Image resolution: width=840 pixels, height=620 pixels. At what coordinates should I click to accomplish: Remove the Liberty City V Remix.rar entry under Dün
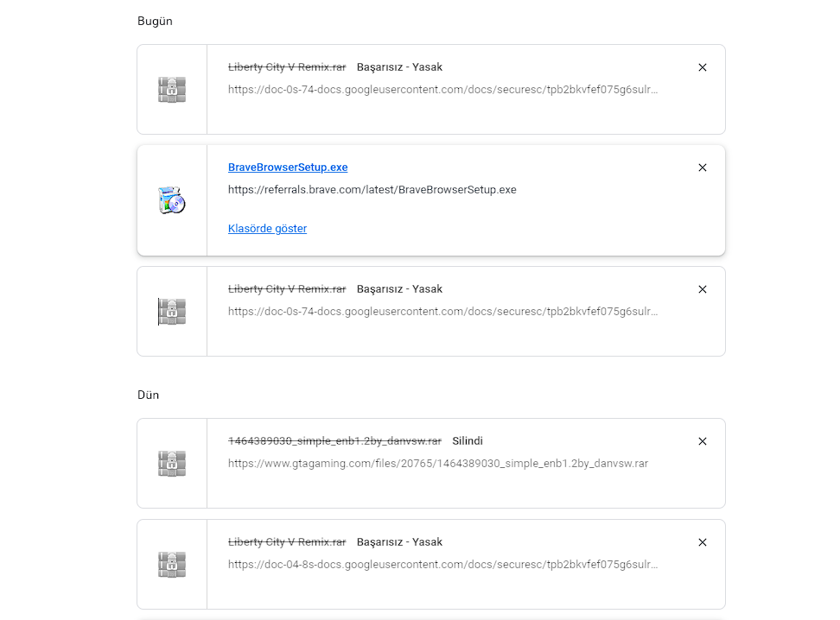tap(702, 542)
